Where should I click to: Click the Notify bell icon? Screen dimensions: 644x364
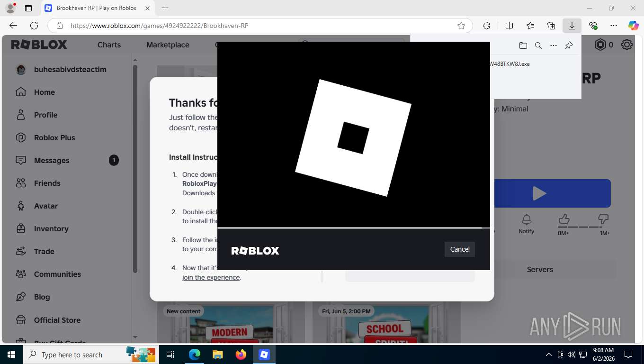pos(526,219)
